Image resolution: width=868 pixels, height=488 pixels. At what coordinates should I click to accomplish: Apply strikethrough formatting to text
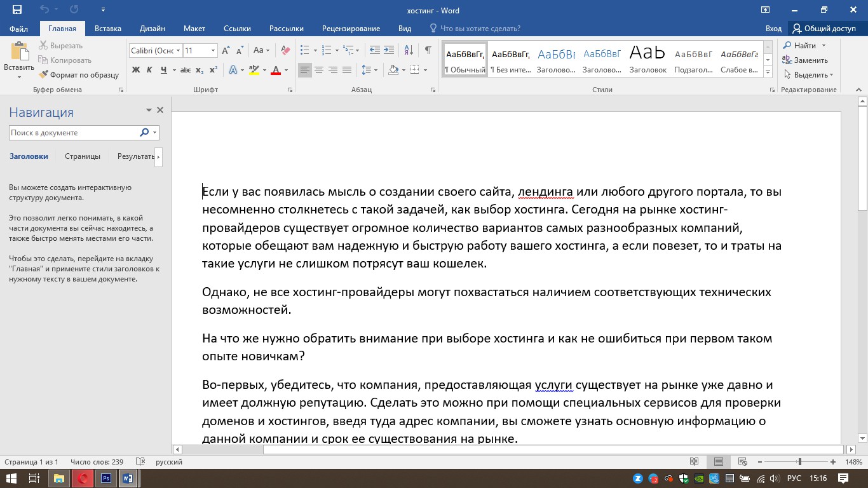186,70
